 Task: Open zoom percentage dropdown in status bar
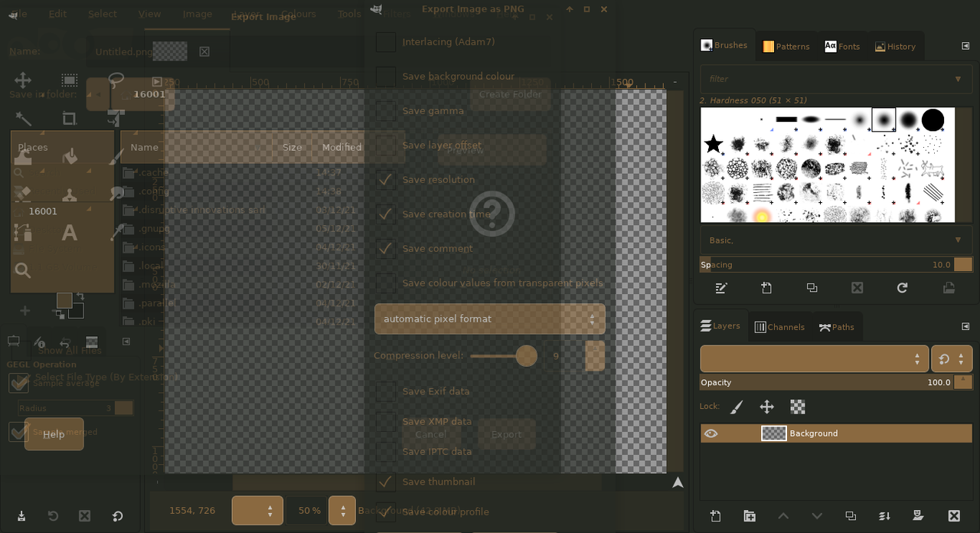(x=341, y=510)
